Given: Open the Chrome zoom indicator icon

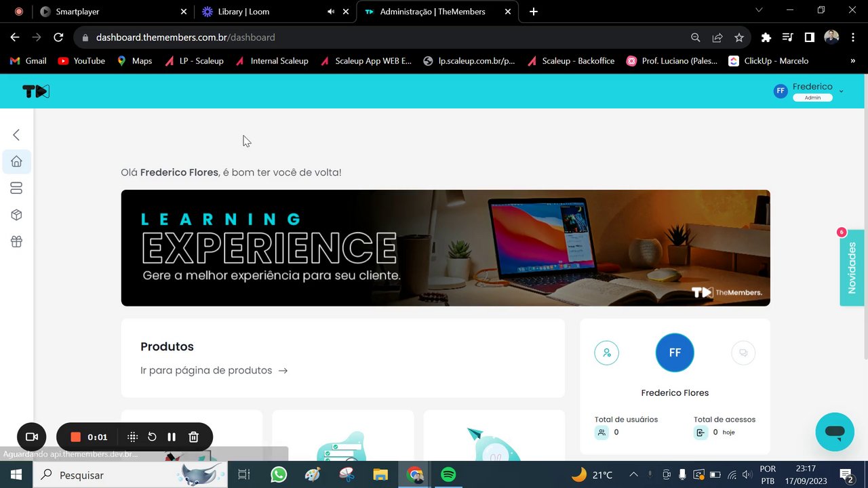Looking at the screenshot, I should tap(695, 37).
